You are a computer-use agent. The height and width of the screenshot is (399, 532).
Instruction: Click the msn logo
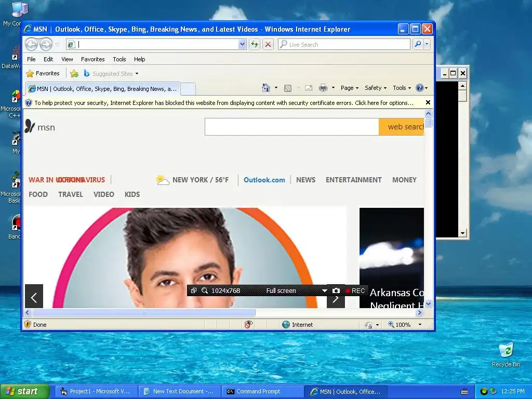39,127
